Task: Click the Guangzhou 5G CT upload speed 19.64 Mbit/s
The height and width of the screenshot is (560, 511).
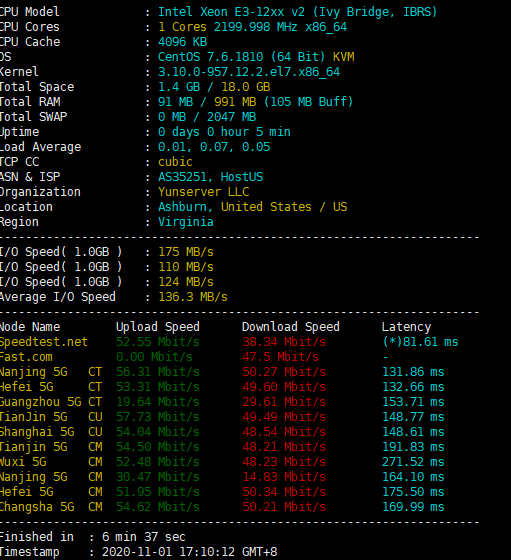Action: [157, 402]
